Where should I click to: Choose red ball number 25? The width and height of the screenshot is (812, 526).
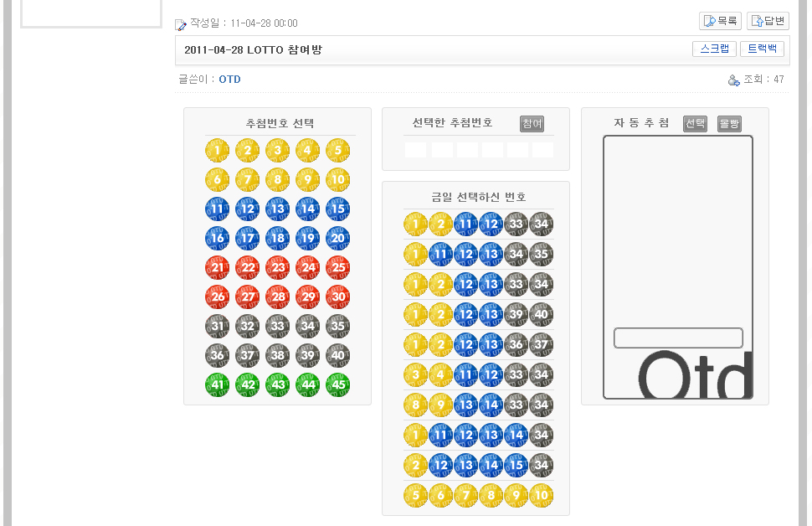[337, 267]
